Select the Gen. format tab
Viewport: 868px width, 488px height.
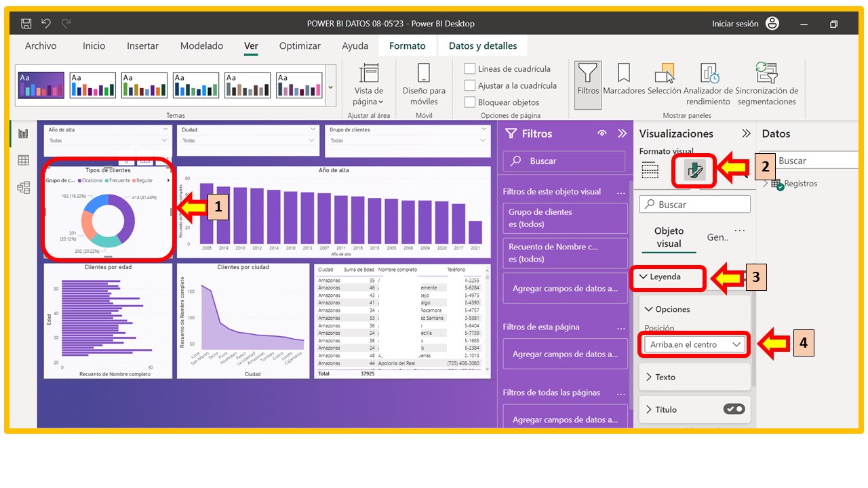(x=717, y=237)
